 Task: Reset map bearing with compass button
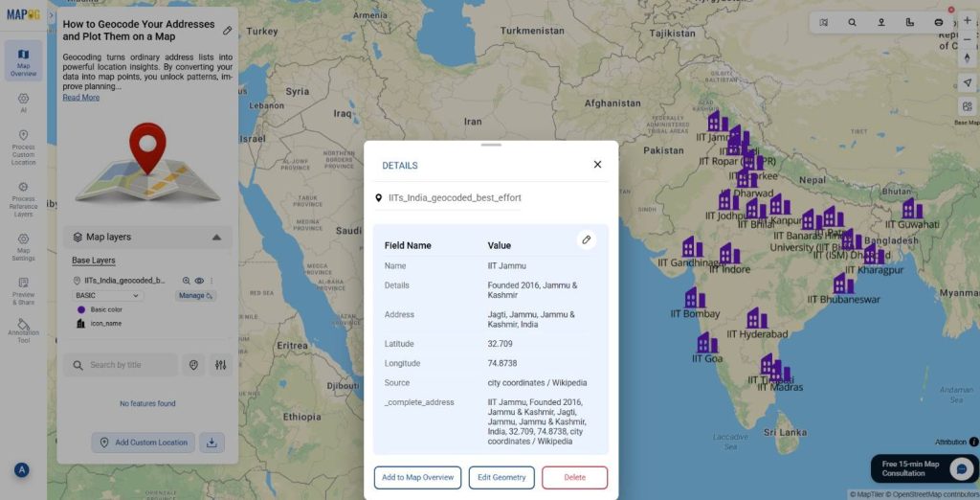(968, 57)
